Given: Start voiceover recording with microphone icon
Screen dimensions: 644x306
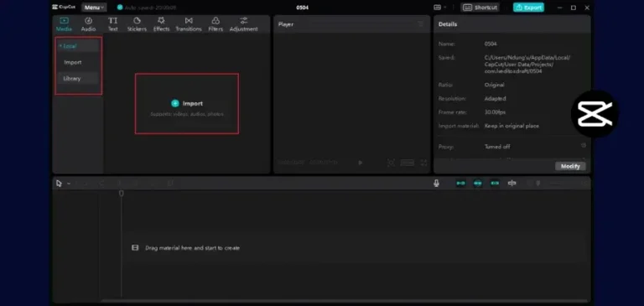Looking at the screenshot, I should (x=436, y=184).
